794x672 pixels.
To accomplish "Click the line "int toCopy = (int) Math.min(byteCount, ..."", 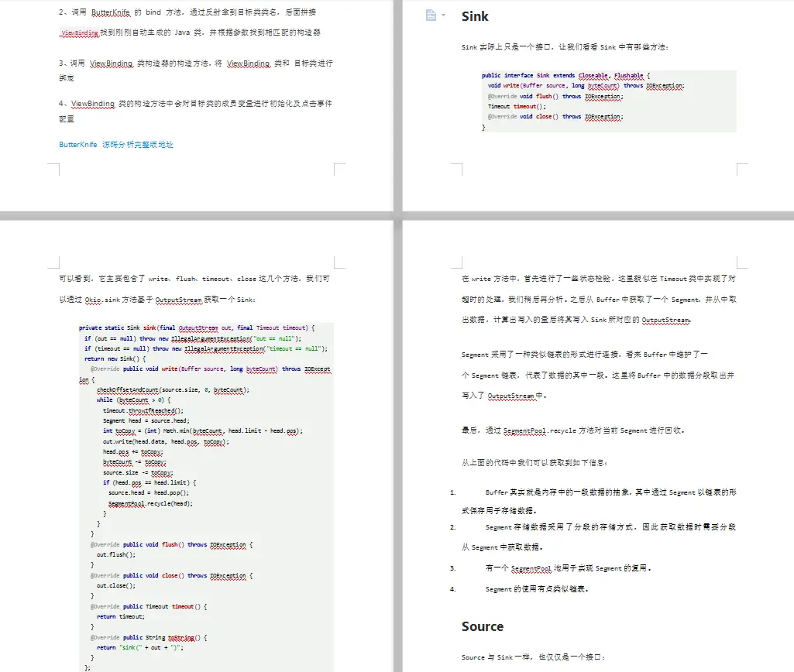I will tap(202, 431).
